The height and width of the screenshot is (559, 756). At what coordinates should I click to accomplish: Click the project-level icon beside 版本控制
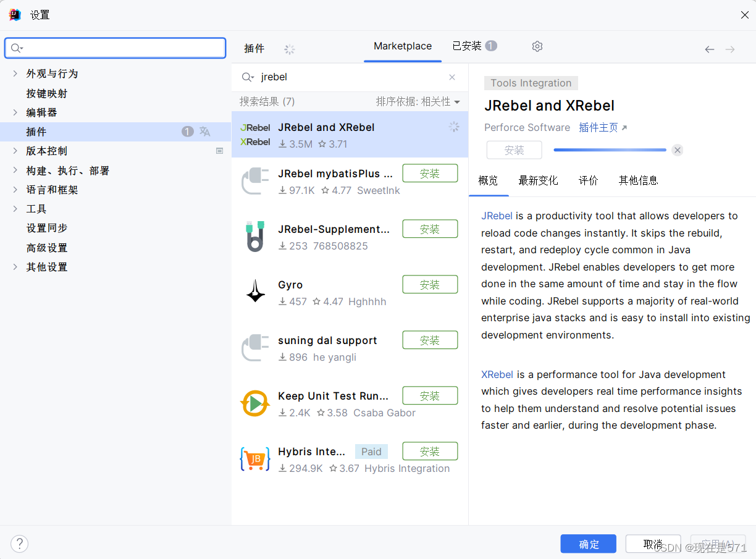[x=219, y=151]
